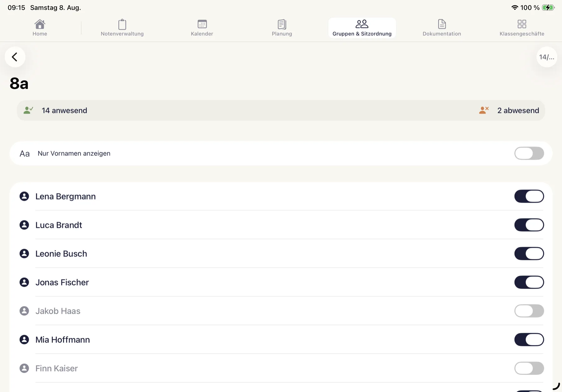Image resolution: width=562 pixels, height=392 pixels.
Task: Toggle Lena Bergmann's attendance switch
Action: point(529,196)
